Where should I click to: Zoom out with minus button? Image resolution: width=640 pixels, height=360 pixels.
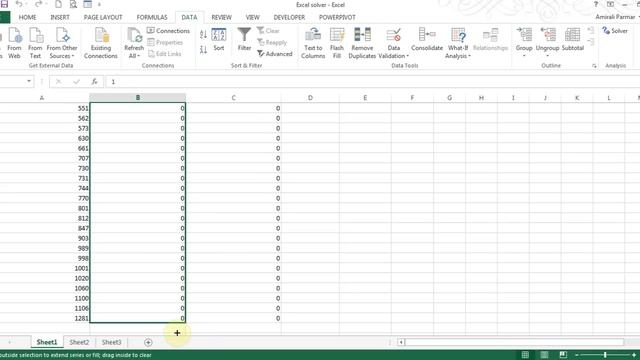[x=576, y=355]
